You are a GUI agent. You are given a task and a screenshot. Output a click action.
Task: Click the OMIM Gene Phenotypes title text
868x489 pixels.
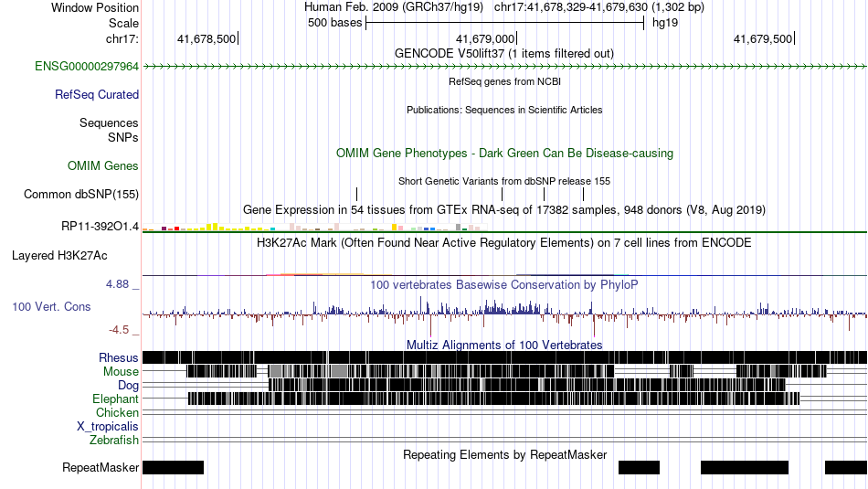click(504, 154)
